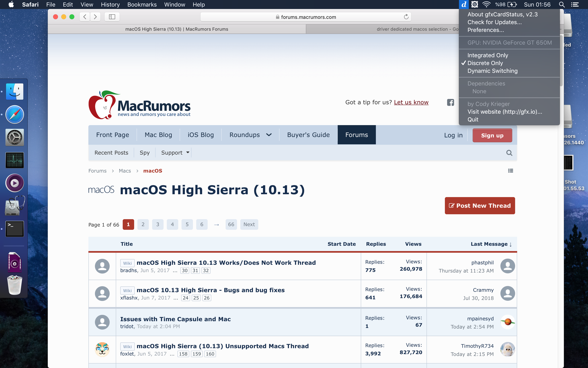Screen dimensions: 588x368
Task: Open Macs breadcrumb link
Action: click(x=125, y=171)
